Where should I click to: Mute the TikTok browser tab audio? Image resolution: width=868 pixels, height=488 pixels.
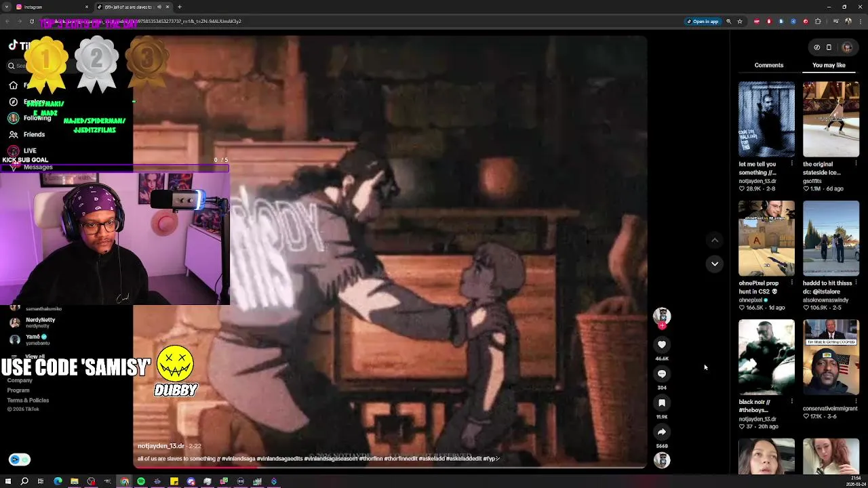(x=159, y=7)
